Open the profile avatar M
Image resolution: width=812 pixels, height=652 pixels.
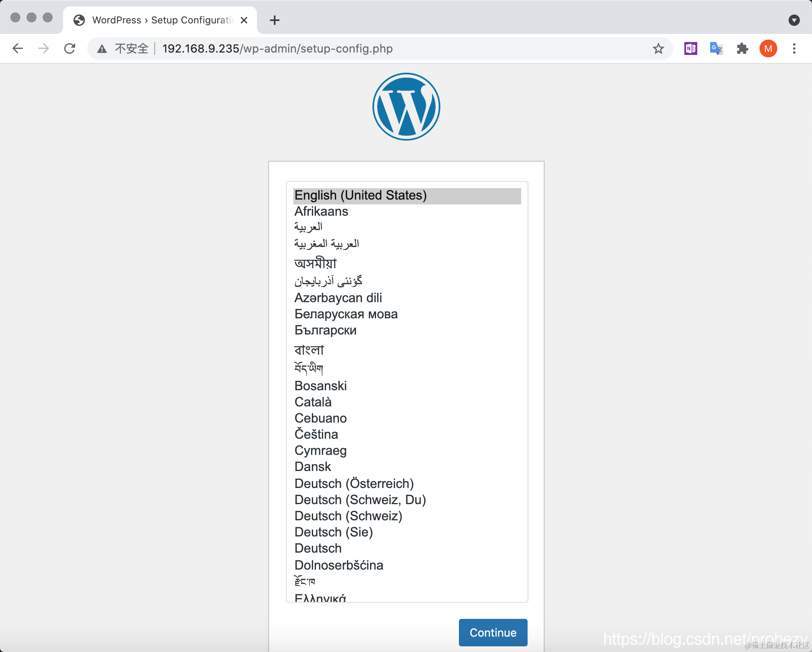tap(768, 48)
